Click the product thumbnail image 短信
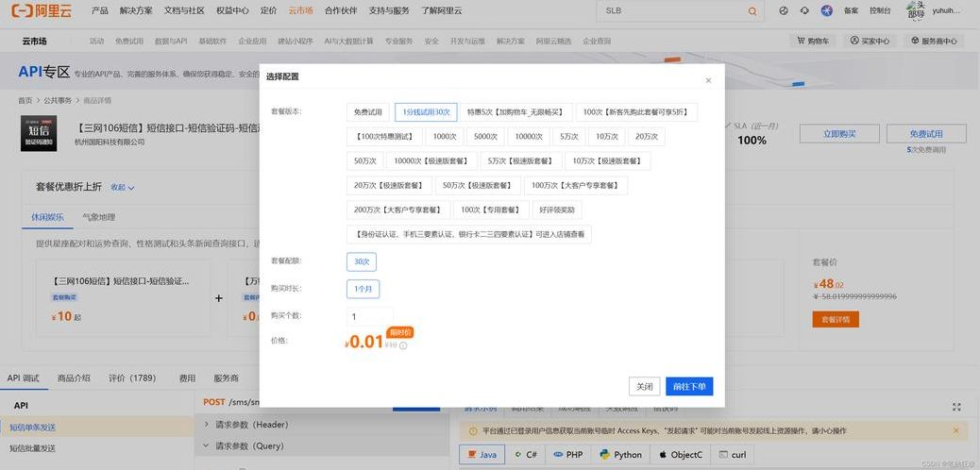The width and height of the screenshot is (980, 470). (x=38, y=133)
